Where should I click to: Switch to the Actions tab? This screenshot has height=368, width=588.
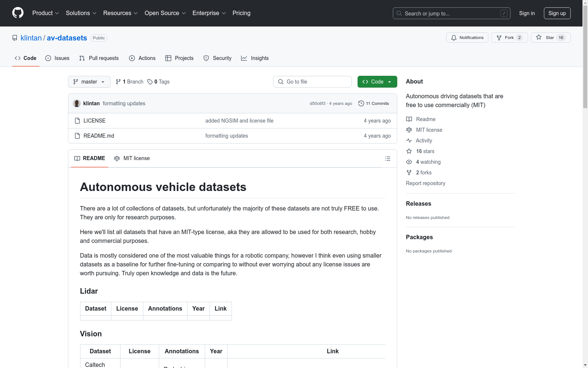click(142, 58)
